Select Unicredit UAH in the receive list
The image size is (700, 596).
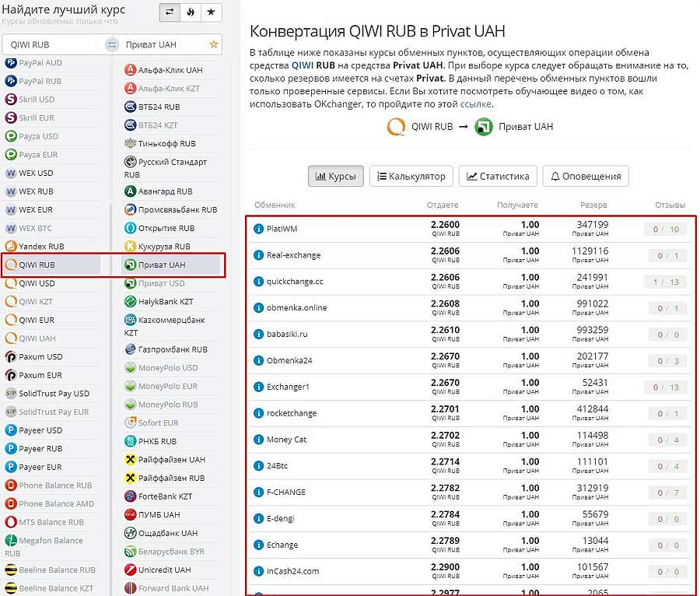[158, 570]
